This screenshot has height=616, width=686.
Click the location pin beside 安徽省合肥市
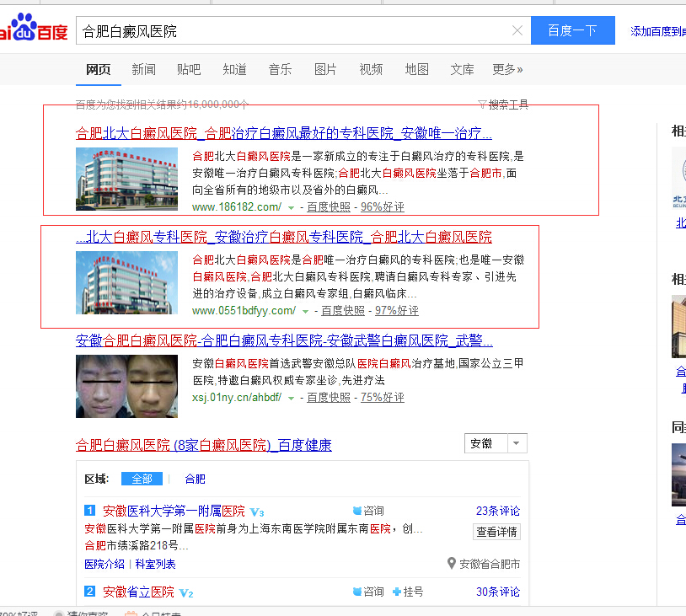click(452, 563)
